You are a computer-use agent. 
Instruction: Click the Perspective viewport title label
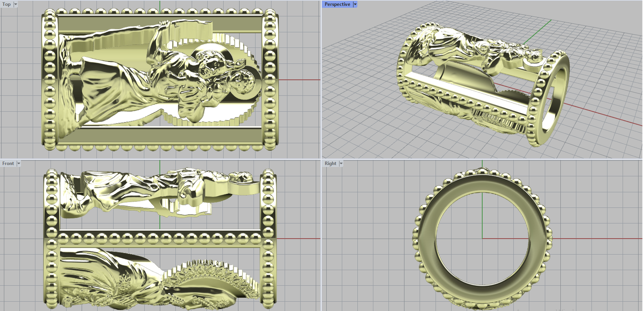click(x=337, y=4)
